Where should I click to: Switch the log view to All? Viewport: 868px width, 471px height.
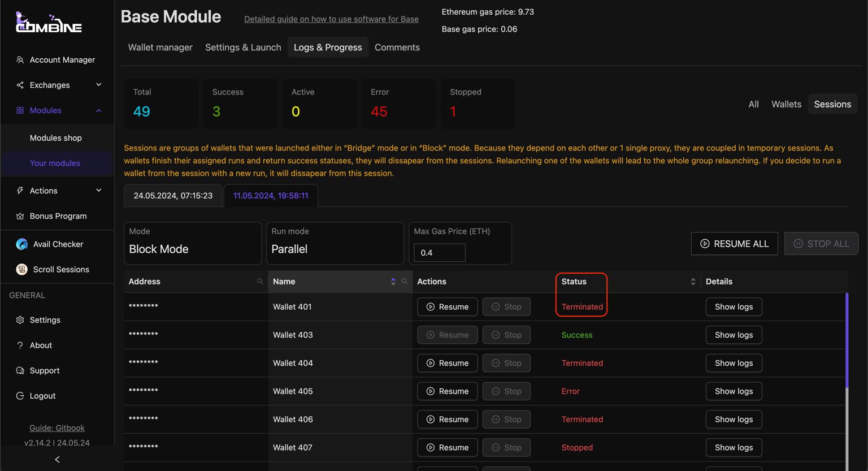tap(753, 104)
